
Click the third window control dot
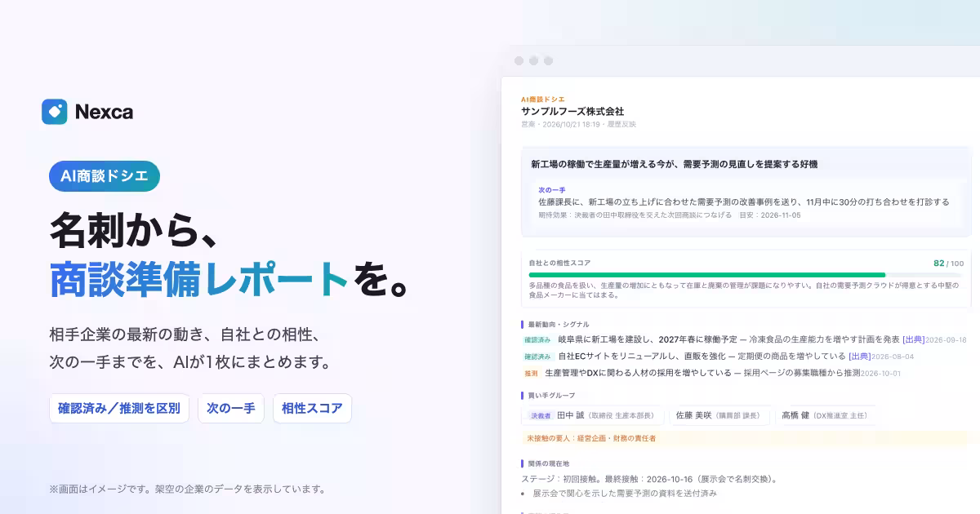(548, 60)
